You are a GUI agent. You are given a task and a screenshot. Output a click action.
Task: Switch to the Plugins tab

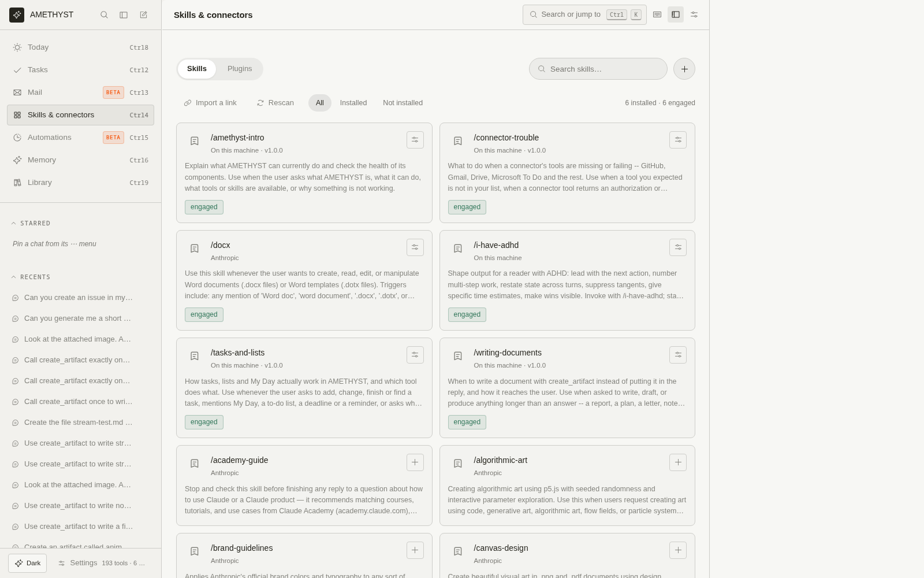click(240, 69)
